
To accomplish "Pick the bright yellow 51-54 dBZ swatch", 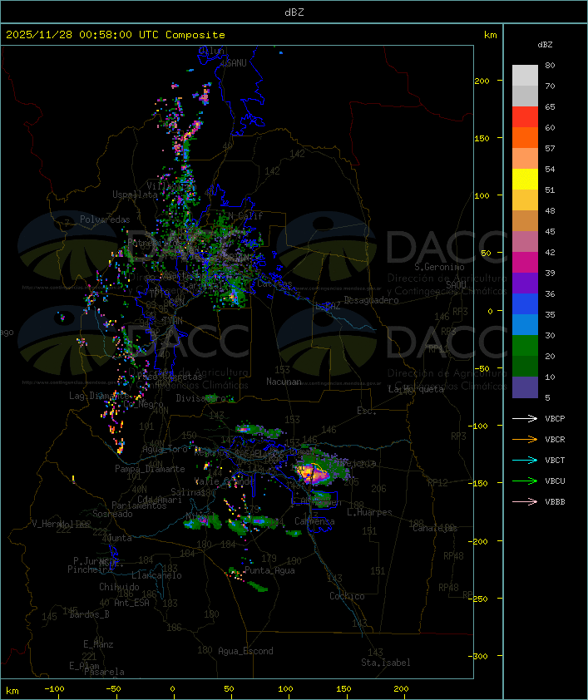I will [525, 179].
